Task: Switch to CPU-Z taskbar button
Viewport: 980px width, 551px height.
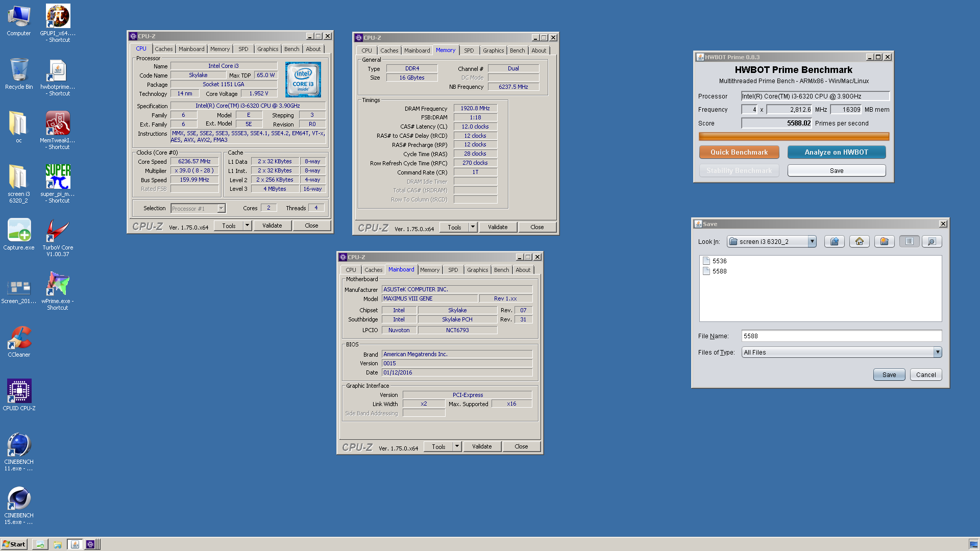Action: [90, 544]
